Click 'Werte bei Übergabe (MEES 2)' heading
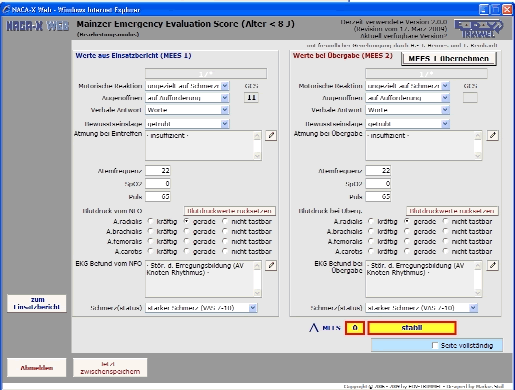The height and width of the screenshot is (390, 515). tap(343, 56)
